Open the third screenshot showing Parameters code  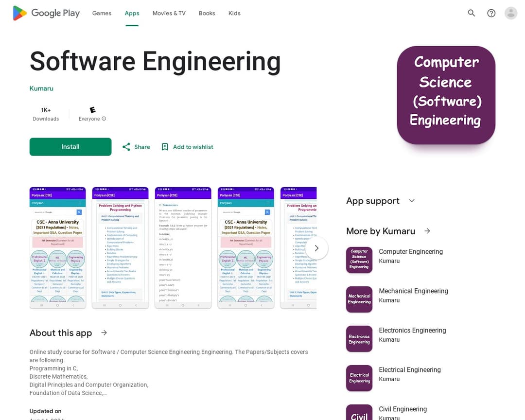pyautogui.click(x=183, y=248)
